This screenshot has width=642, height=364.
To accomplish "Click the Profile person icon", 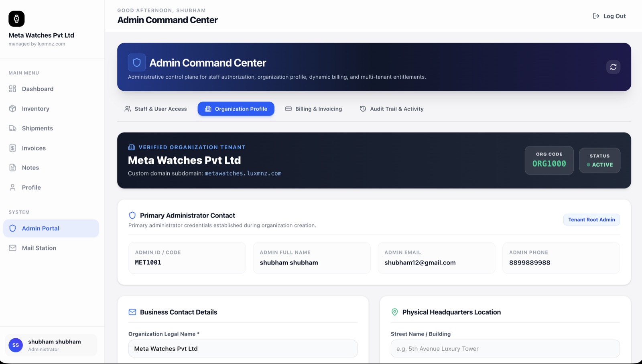I will point(12,187).
